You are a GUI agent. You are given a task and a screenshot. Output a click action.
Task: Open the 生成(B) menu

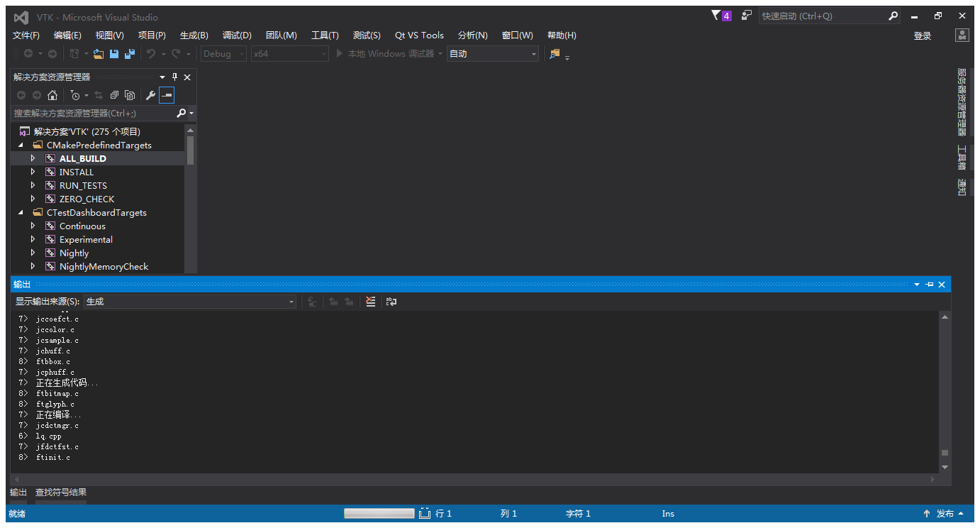pyautogui.click(x=194, y=35)
